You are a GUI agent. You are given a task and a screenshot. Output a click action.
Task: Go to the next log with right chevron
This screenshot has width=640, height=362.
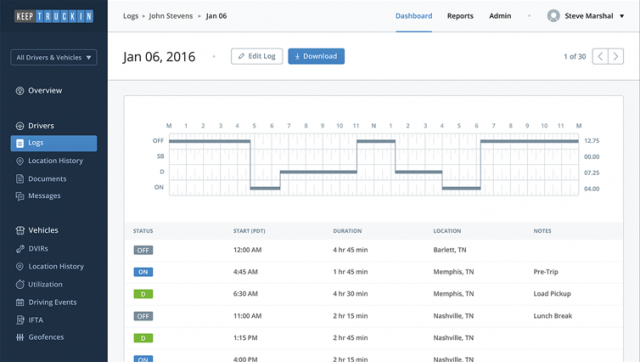616,56
